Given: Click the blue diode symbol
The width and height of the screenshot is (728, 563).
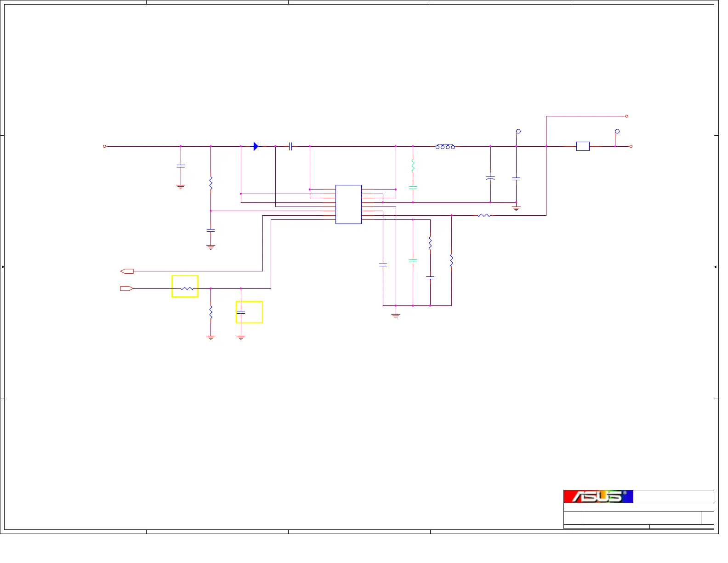Looking at the screenshot, I should 256,146.
